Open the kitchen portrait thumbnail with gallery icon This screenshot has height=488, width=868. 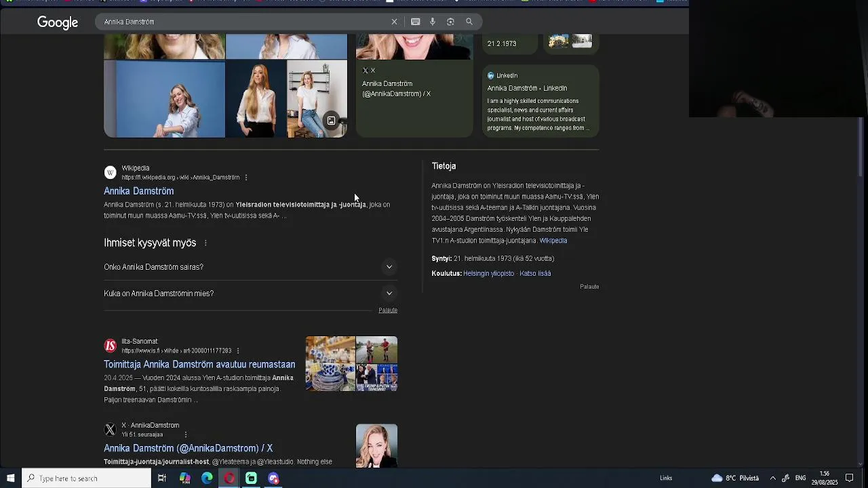pyautogui.click(x=317, y=99)
